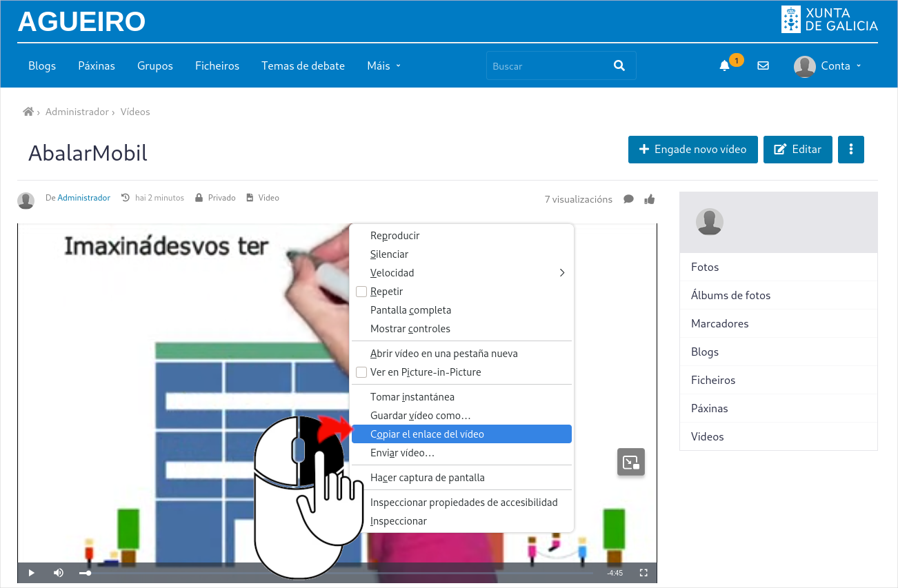The width and height of the screenshot is (898, 588).
Task: Mute the video using speaker icon
Action: (59, 573)
